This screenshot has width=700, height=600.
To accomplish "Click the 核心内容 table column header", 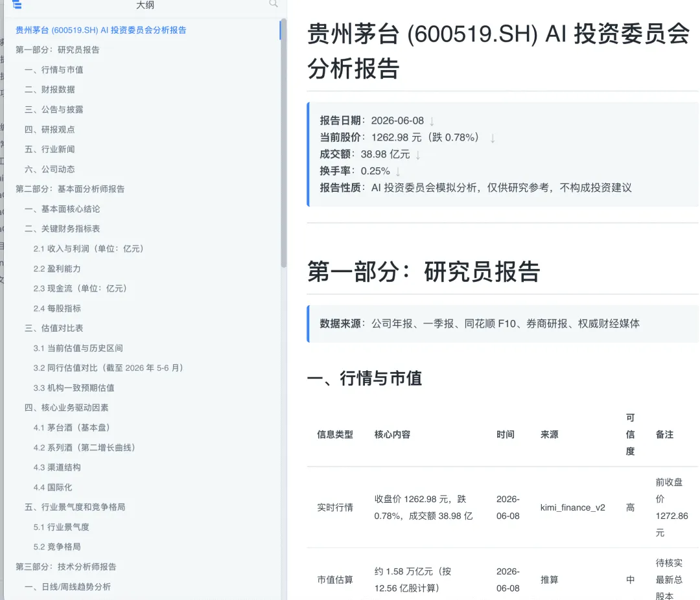I will [x=392, y=434].
